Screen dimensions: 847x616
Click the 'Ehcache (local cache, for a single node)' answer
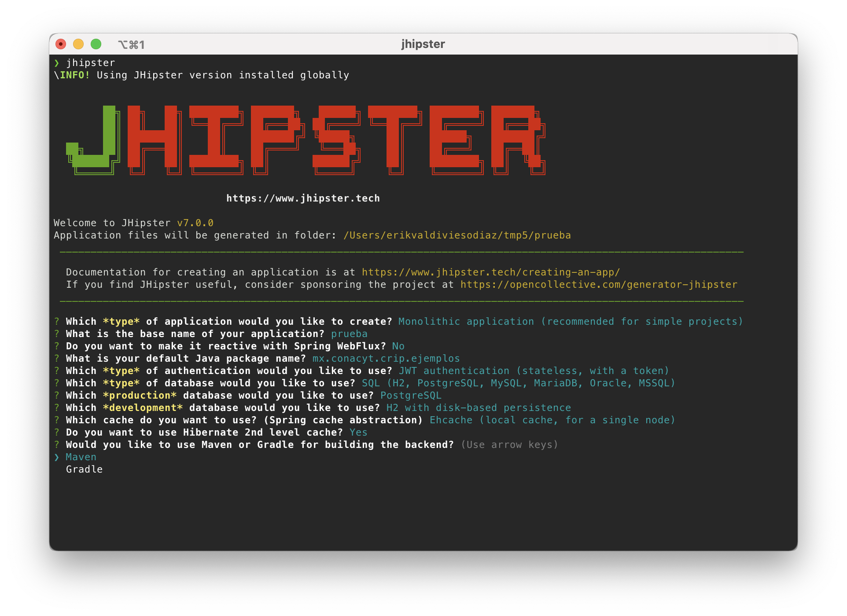click(552, 420)
